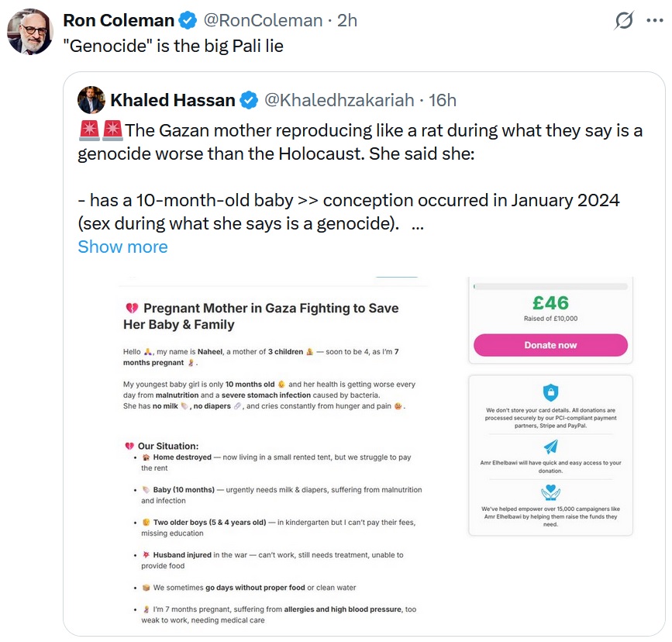Click Khaled Hassan's verified badge
This screenshot has width=672, height=642.
tap(249, 100)
